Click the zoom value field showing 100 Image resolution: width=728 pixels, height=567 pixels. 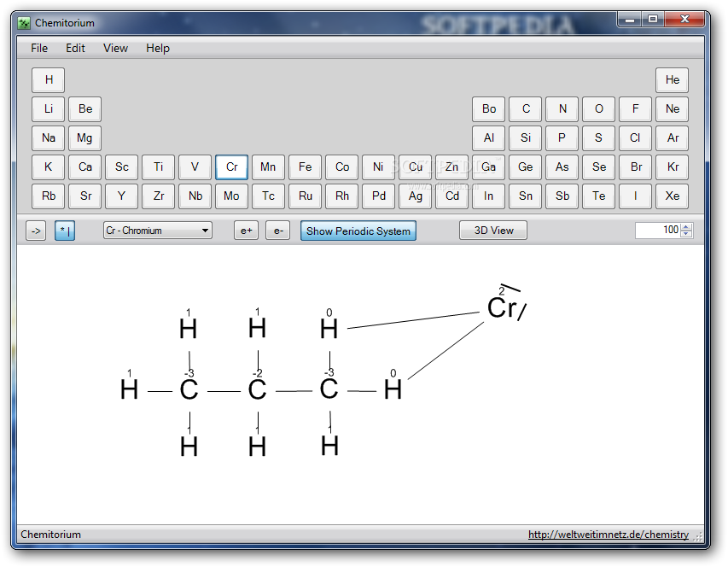[x=657, y=230]
